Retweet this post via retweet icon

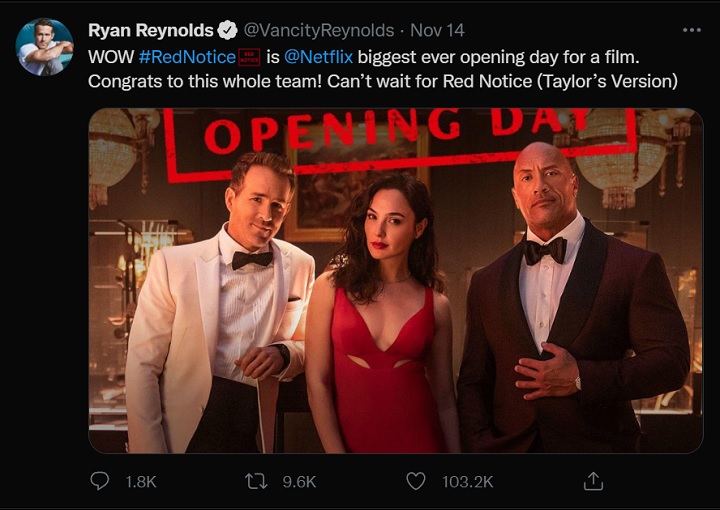coord(257,481)
